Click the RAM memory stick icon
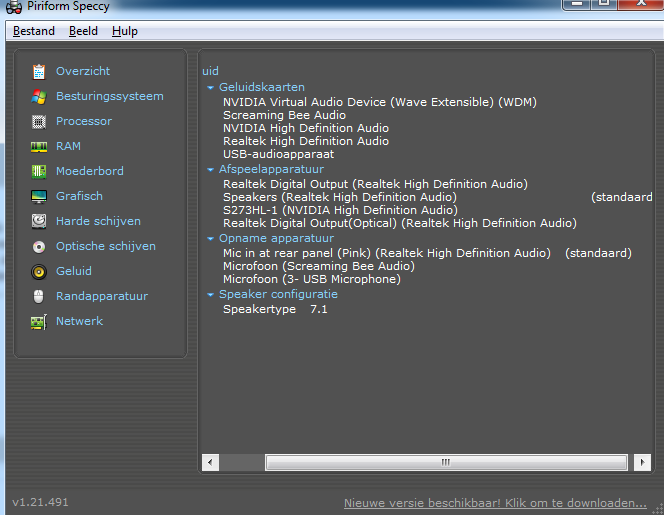Image resolution: width=664 pixels, height=515 pixels. 39,147
